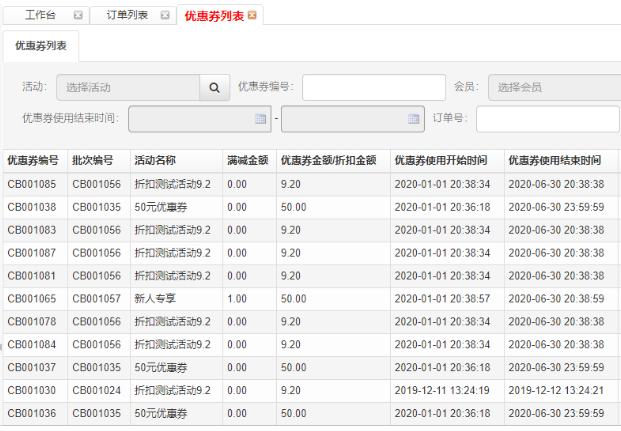Select coupon row CB001030
Screen dimensions: 621x431
click(x=312, y=391)
